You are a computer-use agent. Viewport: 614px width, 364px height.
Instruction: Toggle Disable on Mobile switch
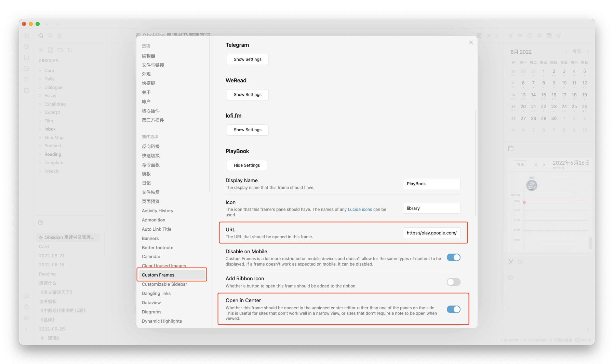453,257
